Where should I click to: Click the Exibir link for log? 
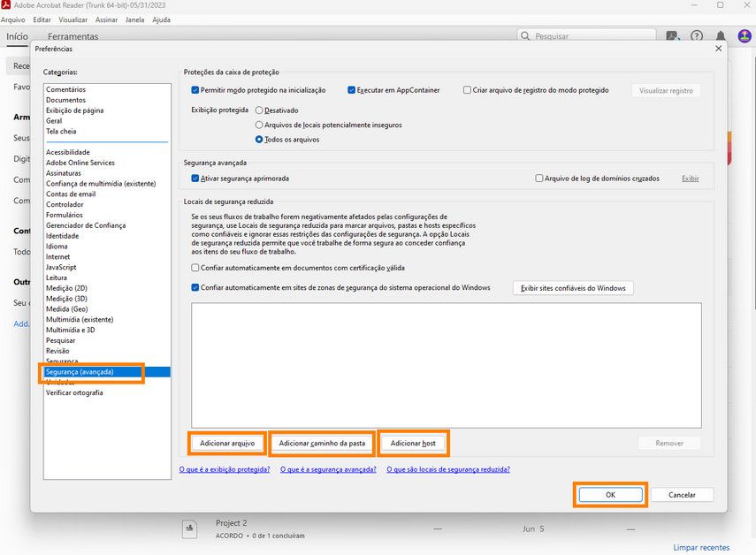(x=690, y=179)
